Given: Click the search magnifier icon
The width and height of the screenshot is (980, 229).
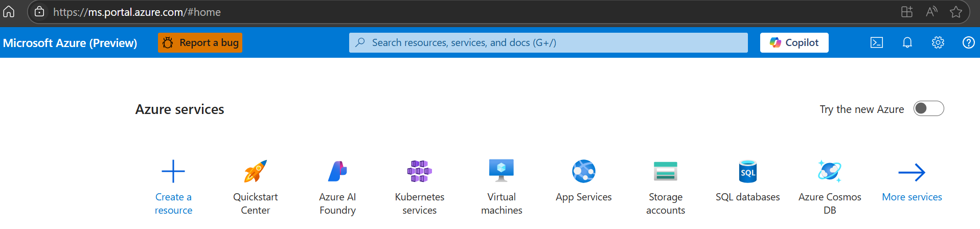Looking at the screenshot, I should coord(360,42).
